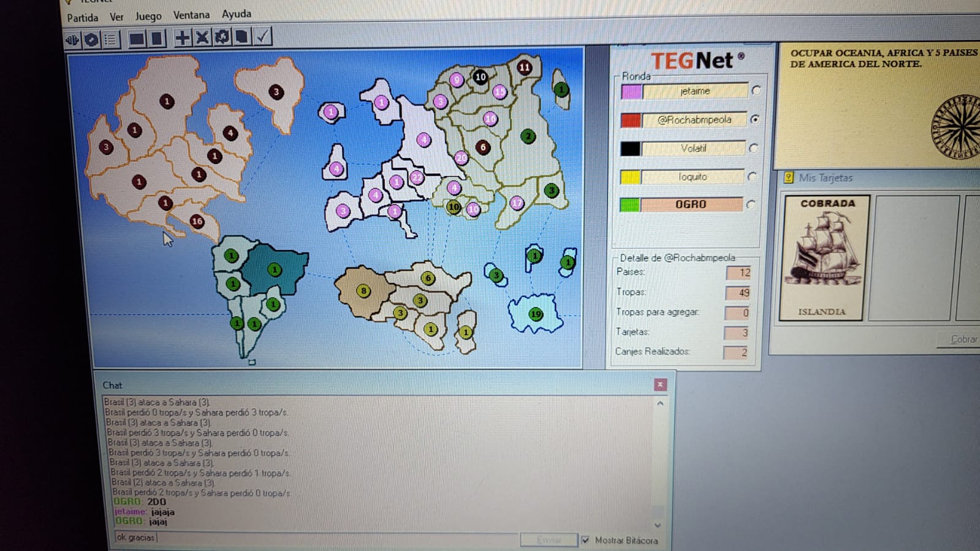This screenshot has width=980, height=551.
Task: Click the chat scrollbar down arrow
Action: 658,525
